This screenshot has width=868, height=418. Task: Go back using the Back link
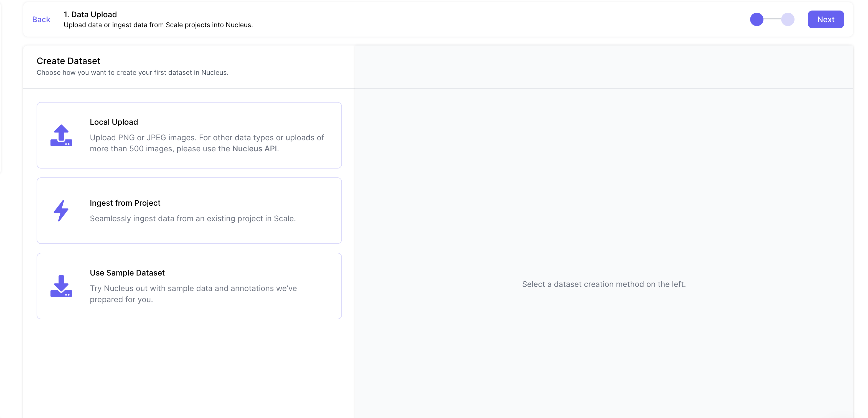(x=41, y=19)
